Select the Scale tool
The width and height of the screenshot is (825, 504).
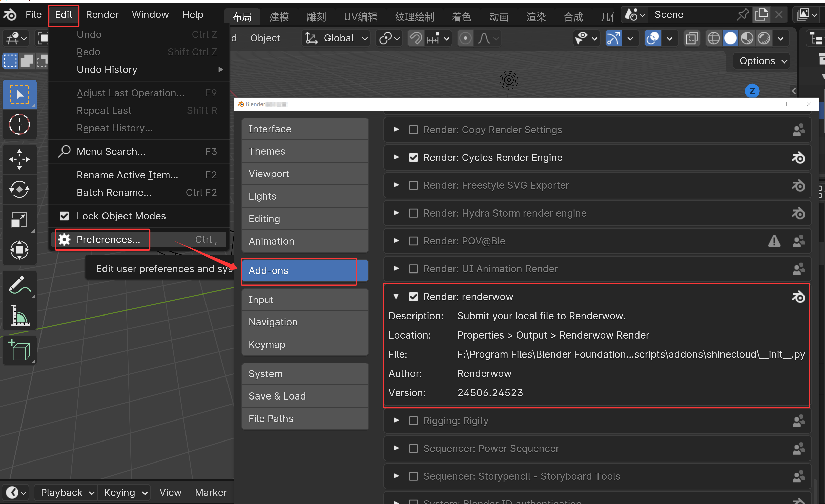pos(19,220)
